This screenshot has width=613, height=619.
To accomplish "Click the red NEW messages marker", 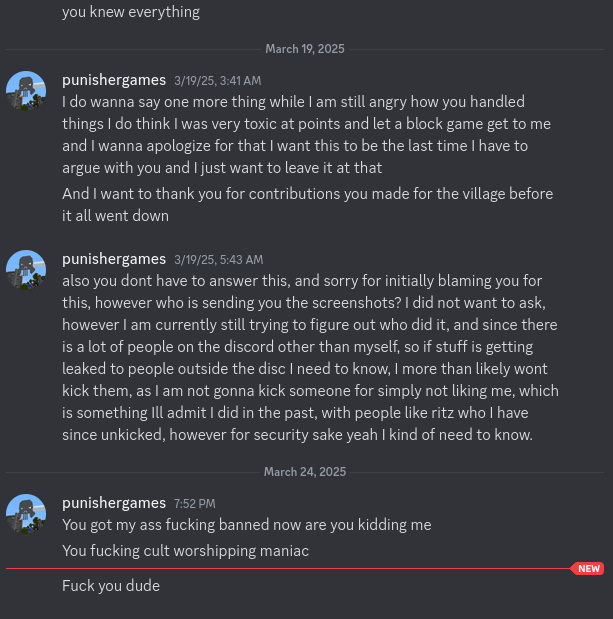I will pos(587,568).
